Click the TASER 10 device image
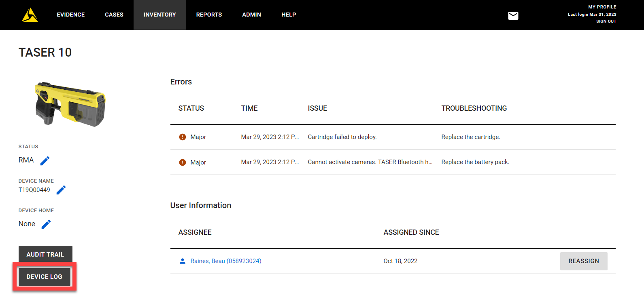644x295 pixels. (x=70, y=105)
